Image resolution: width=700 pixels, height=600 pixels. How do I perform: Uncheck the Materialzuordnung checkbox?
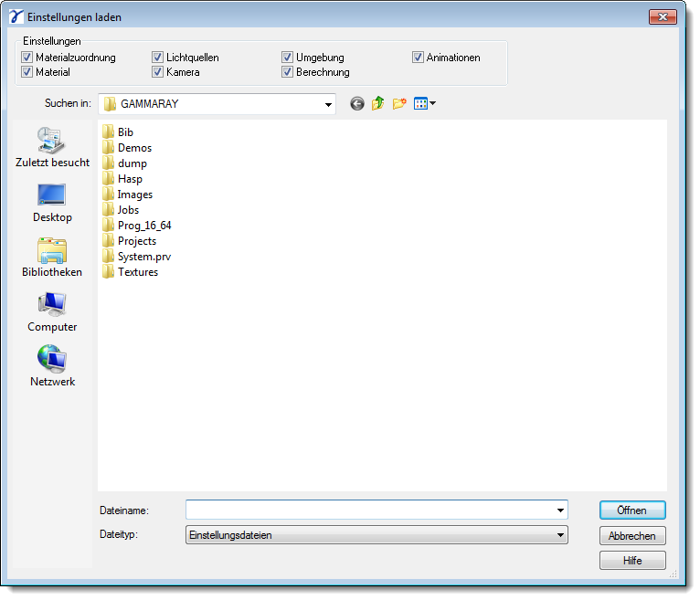[x=27, y=58]
